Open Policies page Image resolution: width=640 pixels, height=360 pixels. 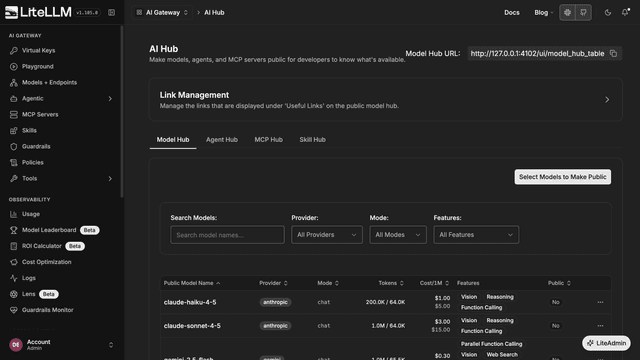point(33,162)
